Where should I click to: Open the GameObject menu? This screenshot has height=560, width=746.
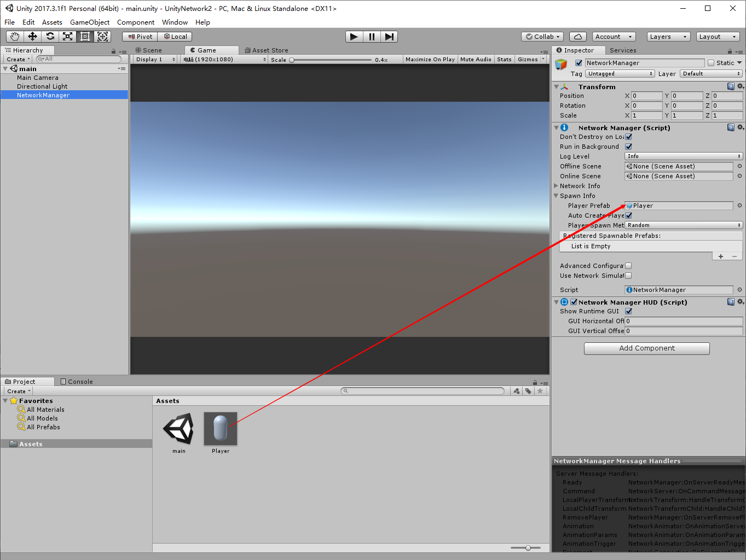90,22
